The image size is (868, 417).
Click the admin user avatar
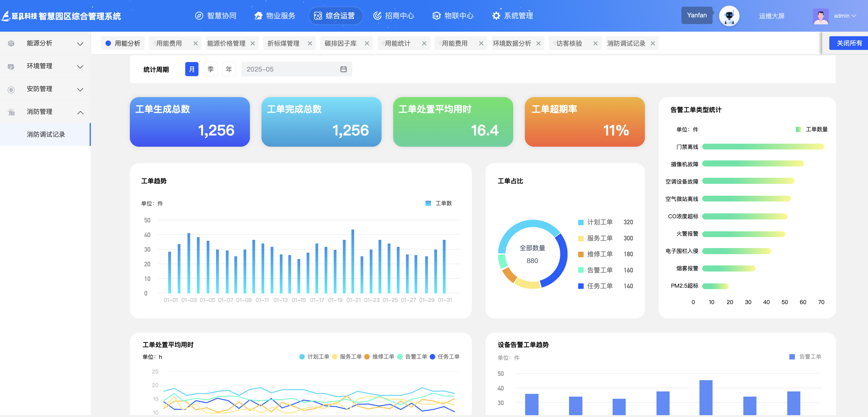(820, 16)
